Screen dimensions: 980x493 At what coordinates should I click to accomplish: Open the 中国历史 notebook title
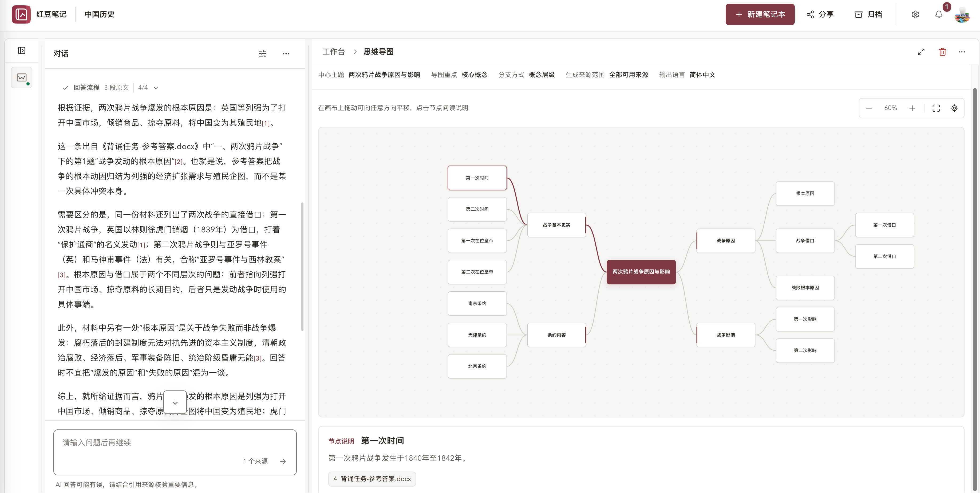click(x=100, y=14)
